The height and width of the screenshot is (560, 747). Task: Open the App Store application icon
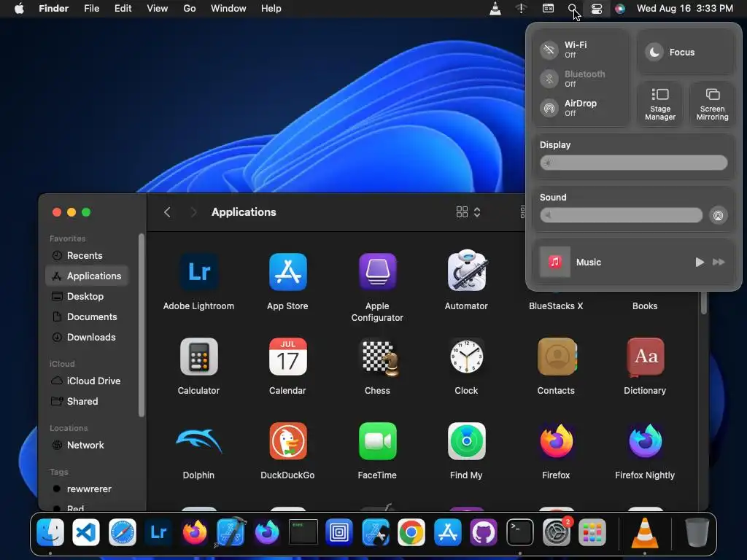[287, 272]
